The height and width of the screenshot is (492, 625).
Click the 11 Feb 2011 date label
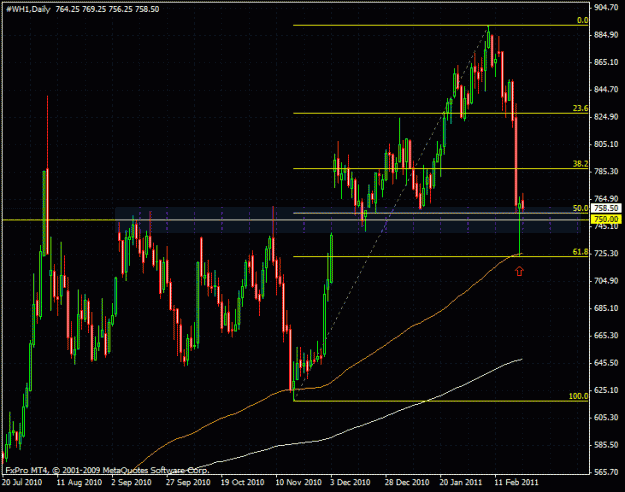point(516,482)
